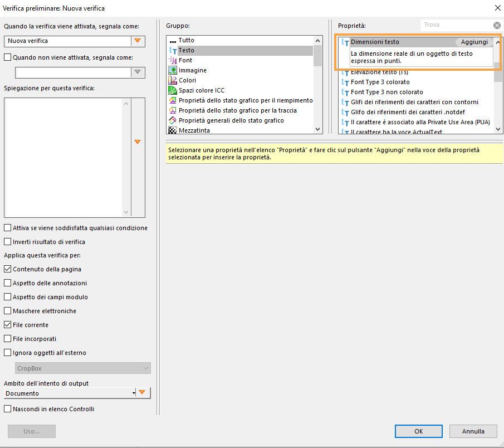This screenshot has height=448, width=504.
Task: Select 'Tutto' in the Gruppo list
Action: coord(187,40)
